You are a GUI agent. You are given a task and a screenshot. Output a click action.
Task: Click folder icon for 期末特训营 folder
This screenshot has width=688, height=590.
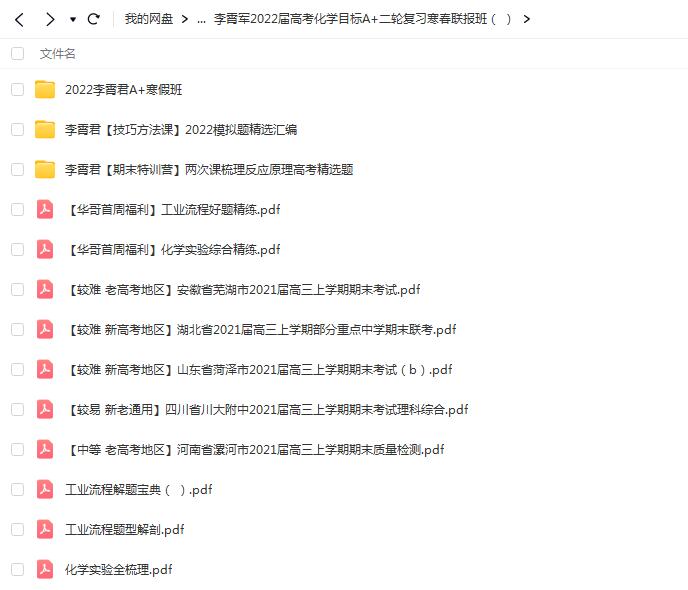[45, 169]
